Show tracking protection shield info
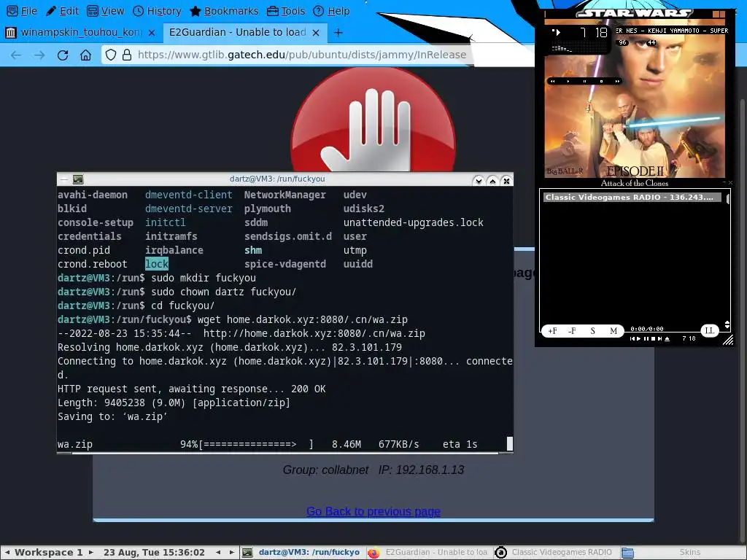The image size is (747, 560). click(111, 55)
